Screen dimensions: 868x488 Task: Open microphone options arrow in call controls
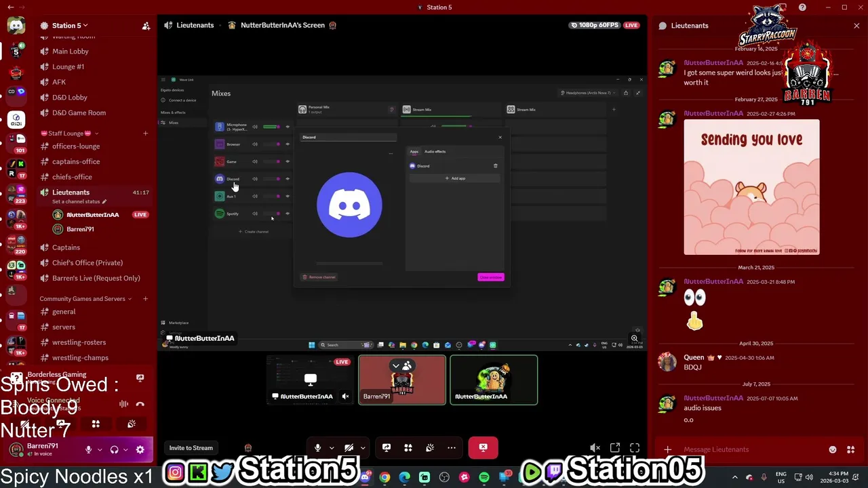click(x=332, y=448)
